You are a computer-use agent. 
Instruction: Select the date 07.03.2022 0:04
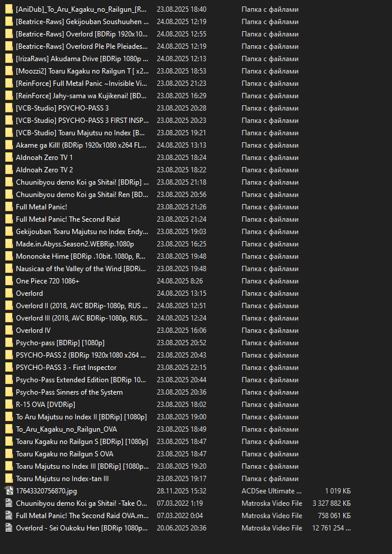point(180,516)
